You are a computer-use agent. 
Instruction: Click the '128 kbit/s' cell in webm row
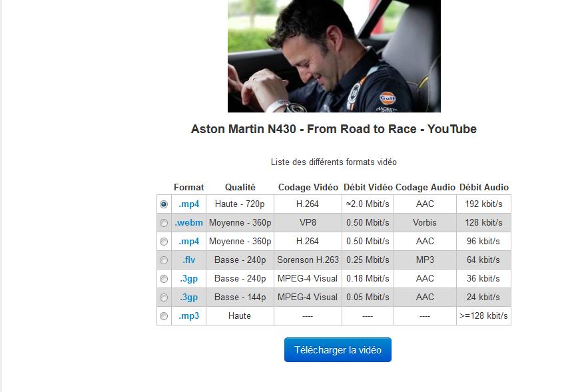pyautogui.click(x=484, y=222)
